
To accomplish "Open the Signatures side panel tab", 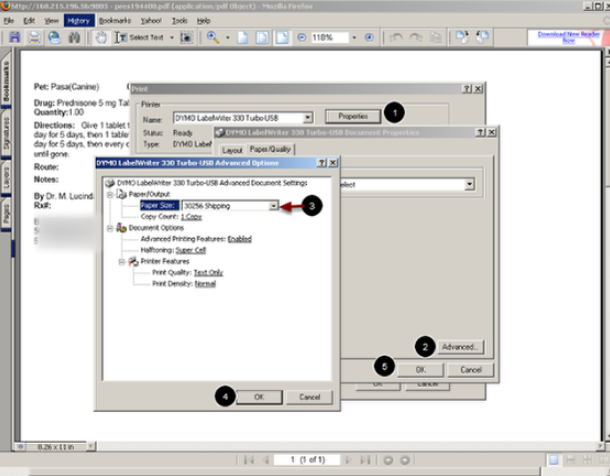I will tap(6, 133).
